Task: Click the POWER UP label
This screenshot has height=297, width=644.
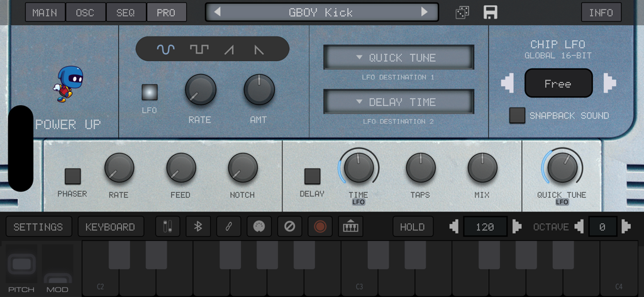Action: [x=68, y=125]
